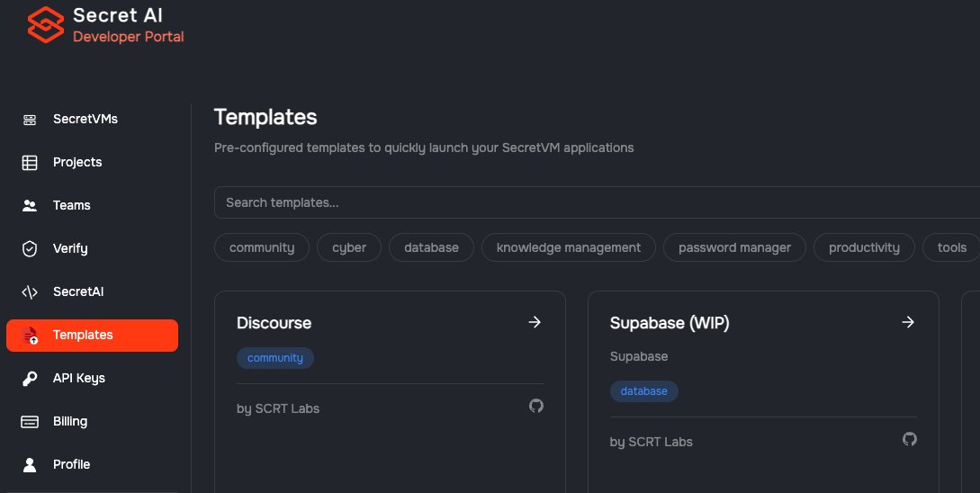Viewport: 980px width, 493px height.
Task: Open Discourse template via arrow icon
Action: click(x=535, y=322)
